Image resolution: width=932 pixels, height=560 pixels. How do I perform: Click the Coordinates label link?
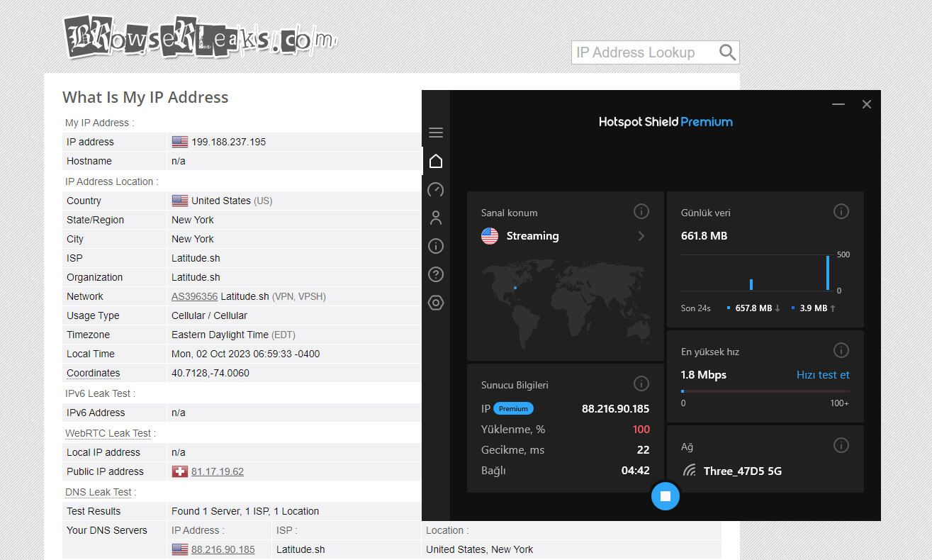(93, 373)
